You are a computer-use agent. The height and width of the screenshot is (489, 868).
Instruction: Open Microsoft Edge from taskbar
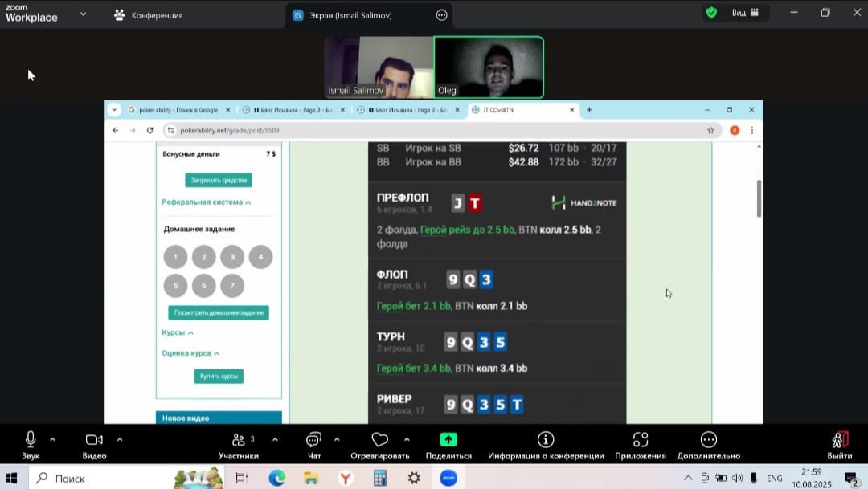(x=276, y=478)
